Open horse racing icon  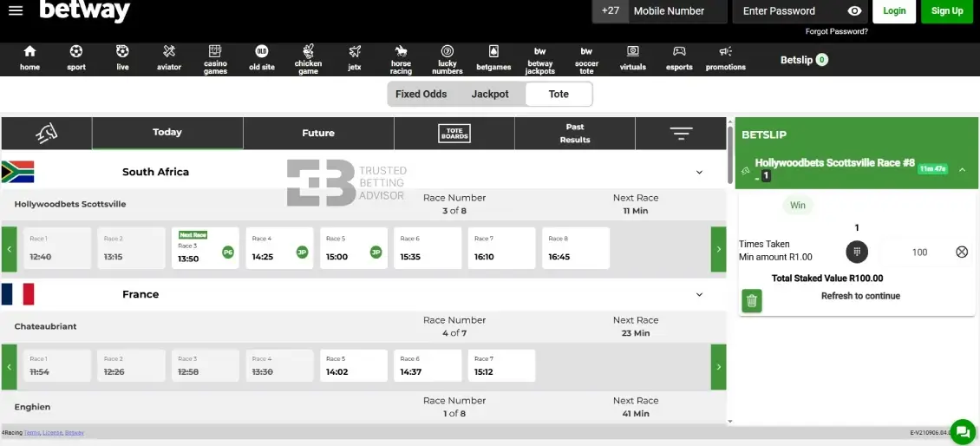(x=401, y=50)
